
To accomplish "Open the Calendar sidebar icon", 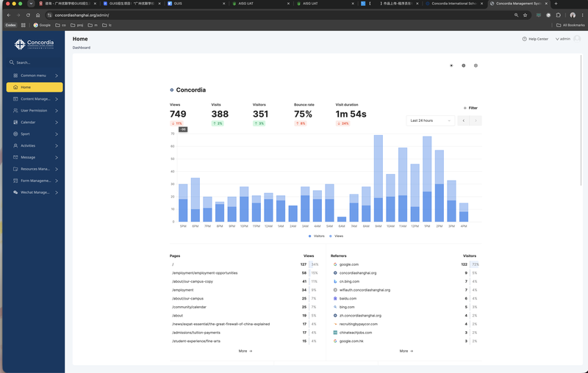I will tap(15, 122).
